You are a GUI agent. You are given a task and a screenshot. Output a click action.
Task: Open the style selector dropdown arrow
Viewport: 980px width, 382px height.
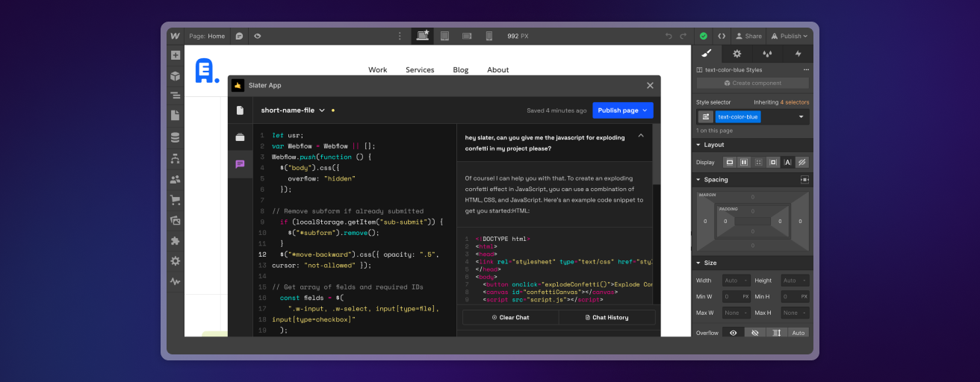click(x=801, y=117)
